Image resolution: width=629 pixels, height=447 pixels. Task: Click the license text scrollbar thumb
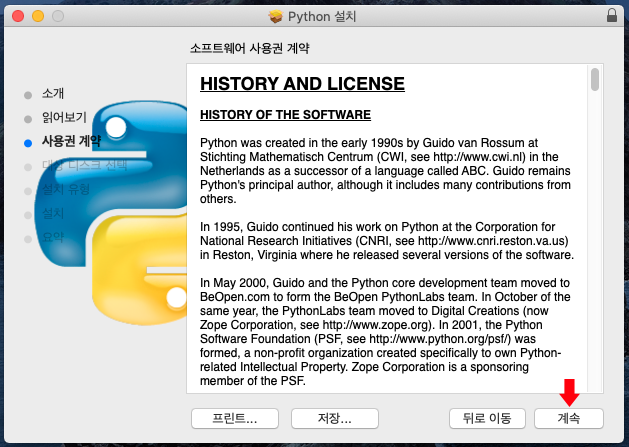tap(595, 79)
